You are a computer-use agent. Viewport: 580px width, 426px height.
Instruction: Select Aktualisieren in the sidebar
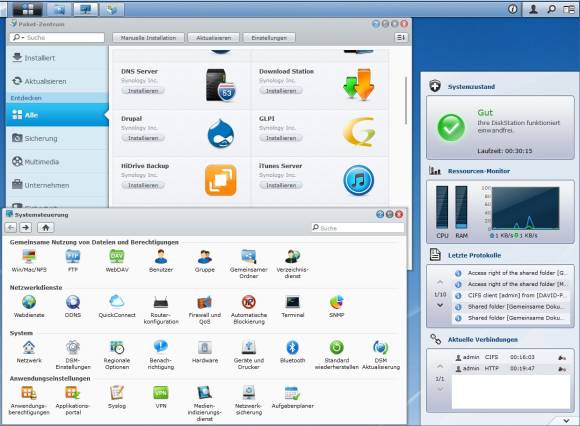[57, 81]
